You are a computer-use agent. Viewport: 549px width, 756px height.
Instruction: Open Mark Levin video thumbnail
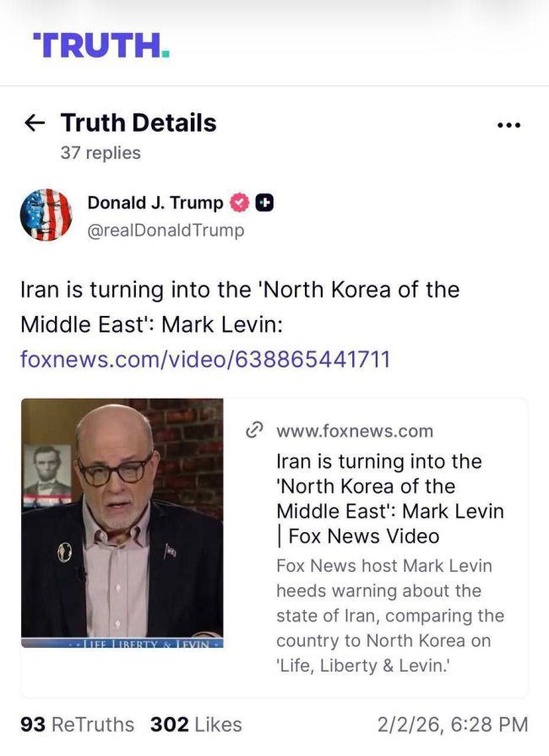point(122,523)
